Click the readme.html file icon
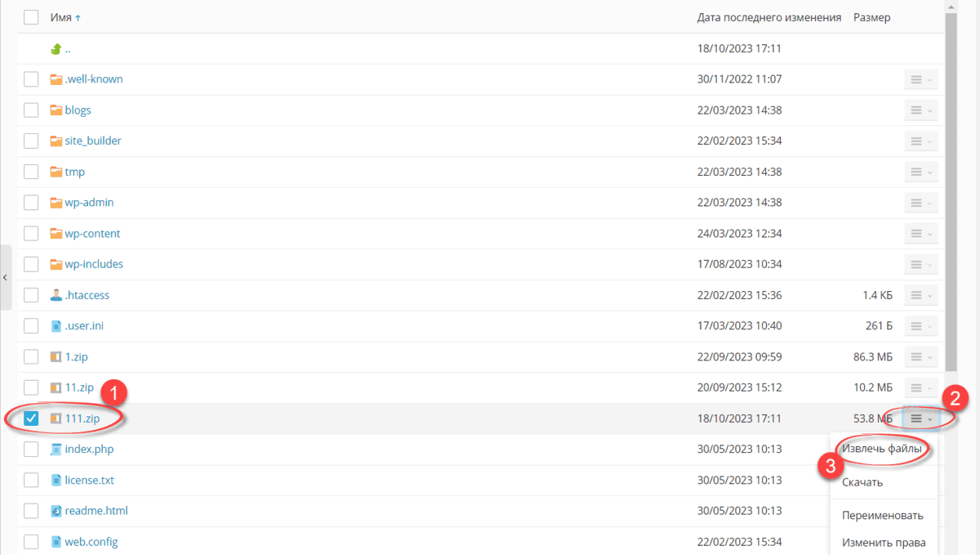This screenshot has height=555, width=980. (x=56, y=511)
